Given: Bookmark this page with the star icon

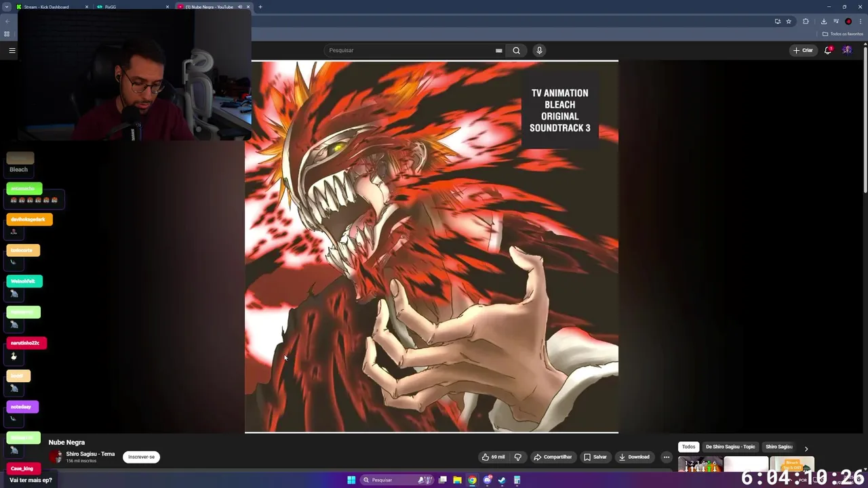Looking at the screenshot, I should click(789, 21).
